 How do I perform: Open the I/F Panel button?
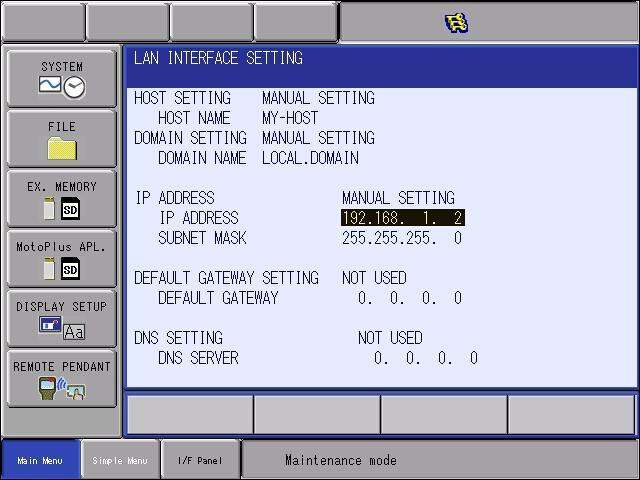pos(200,460)
